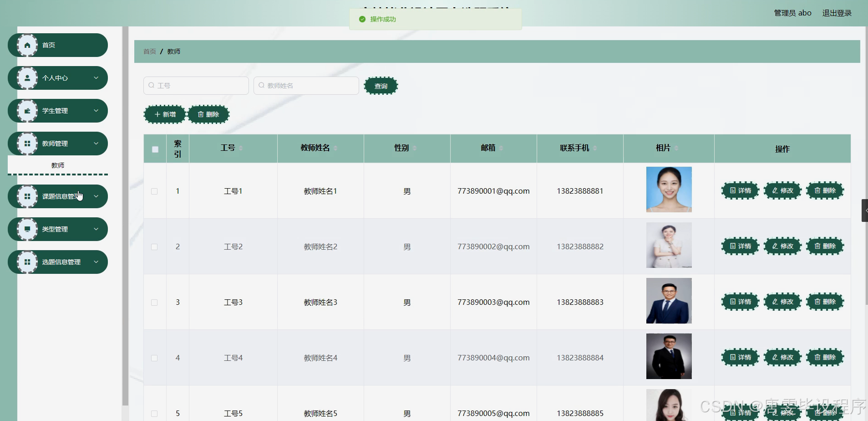
Task: Check the row checkbox for 工号5
Action: tap(154, 414)
